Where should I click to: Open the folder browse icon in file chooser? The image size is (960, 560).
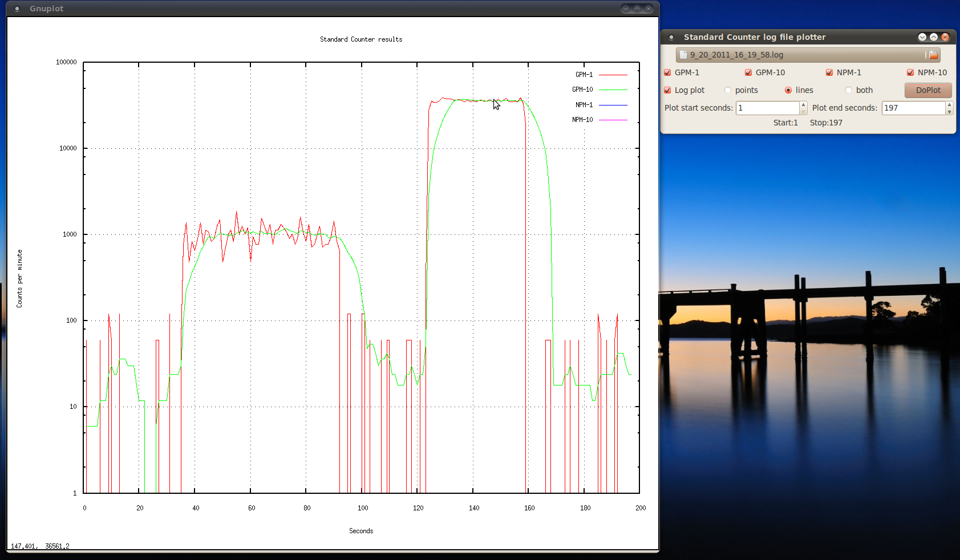(932, 55)
